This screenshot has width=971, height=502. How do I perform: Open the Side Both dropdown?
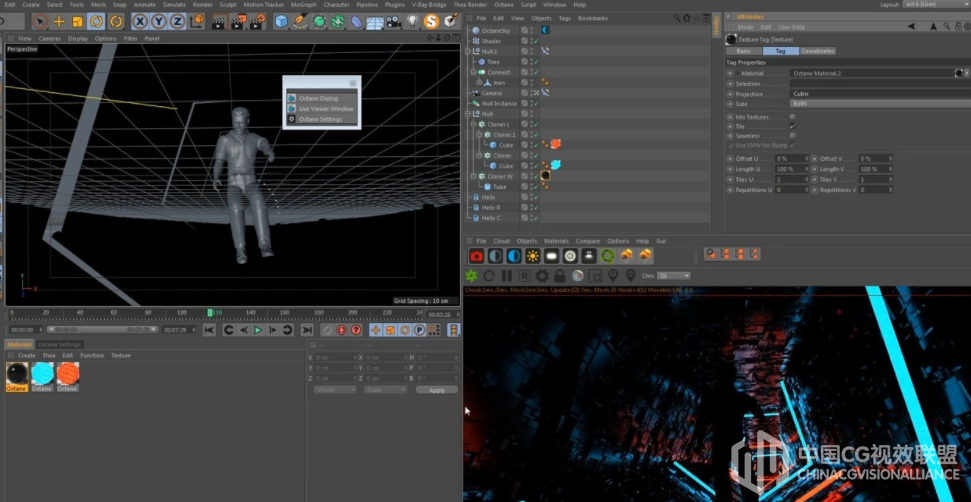click(880, 103)
